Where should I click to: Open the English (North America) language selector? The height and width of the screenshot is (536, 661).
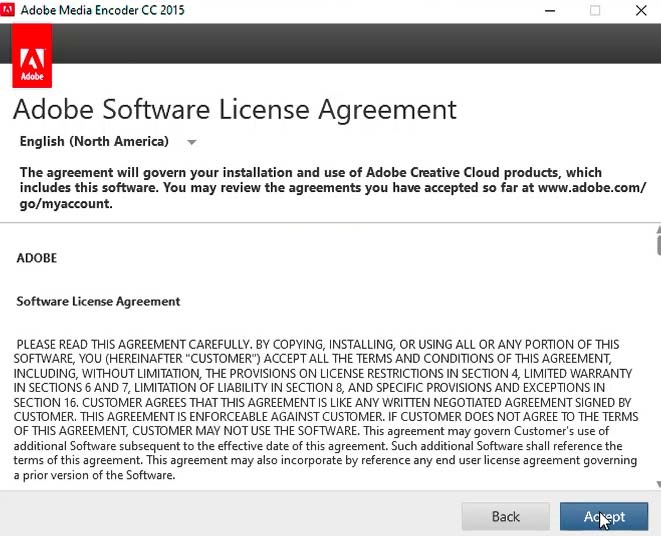(95, 141)
